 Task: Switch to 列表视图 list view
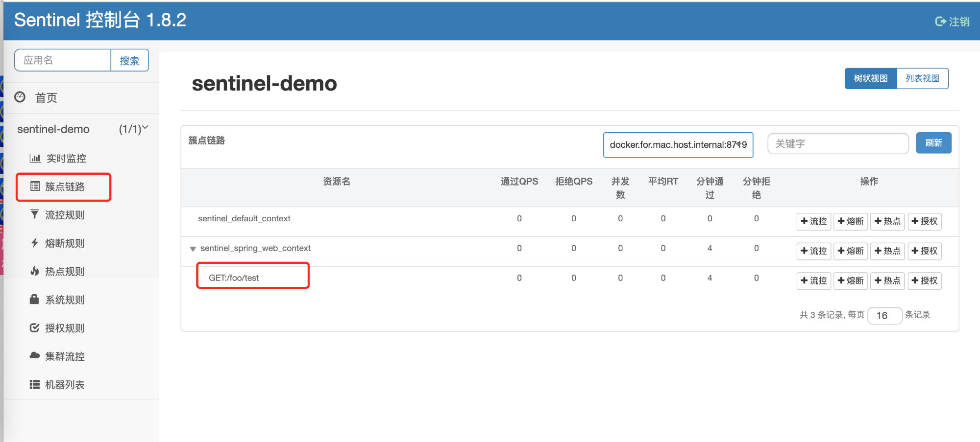pyautogui.click(x=923, y=78)
